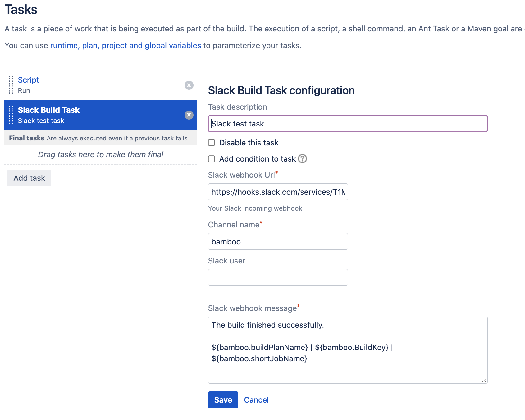Screen dimensions: 525x420
Task: Grab the Slack Build Task drag handle
Action: point(11,115)
